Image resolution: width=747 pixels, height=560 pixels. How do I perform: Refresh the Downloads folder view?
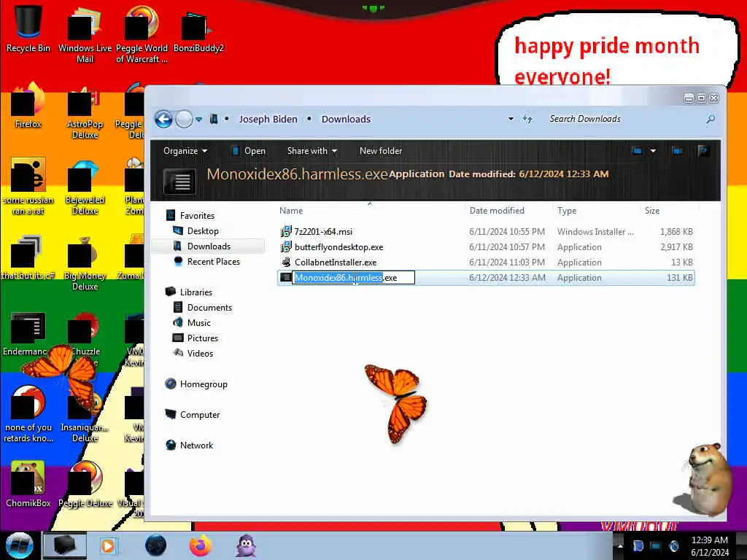527,119
